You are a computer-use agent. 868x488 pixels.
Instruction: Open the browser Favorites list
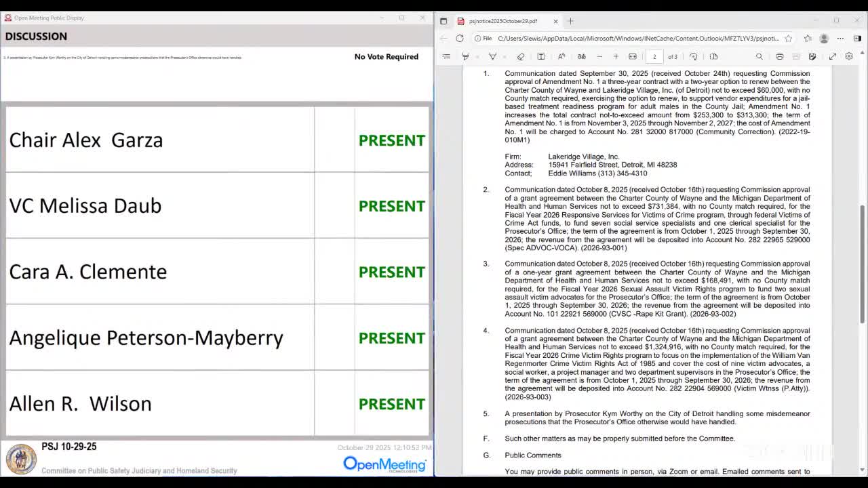point(808,39)
